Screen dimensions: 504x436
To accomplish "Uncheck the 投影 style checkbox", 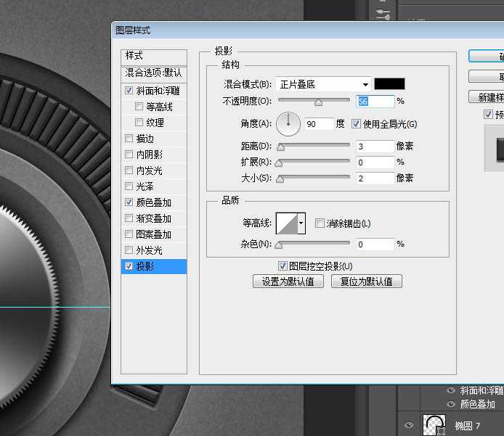I will point(129,266).
